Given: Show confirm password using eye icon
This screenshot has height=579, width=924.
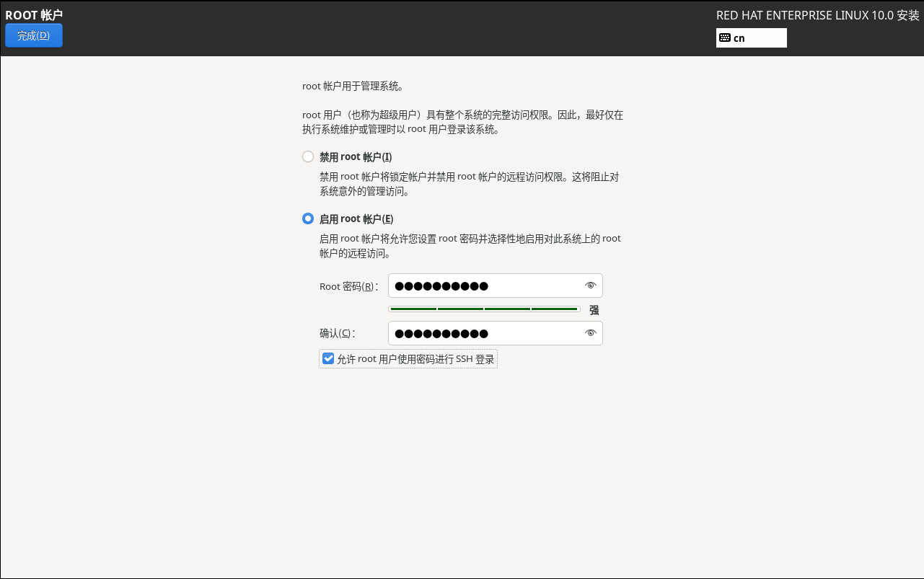Looking at the screenshot, I should tap(591, 333).
